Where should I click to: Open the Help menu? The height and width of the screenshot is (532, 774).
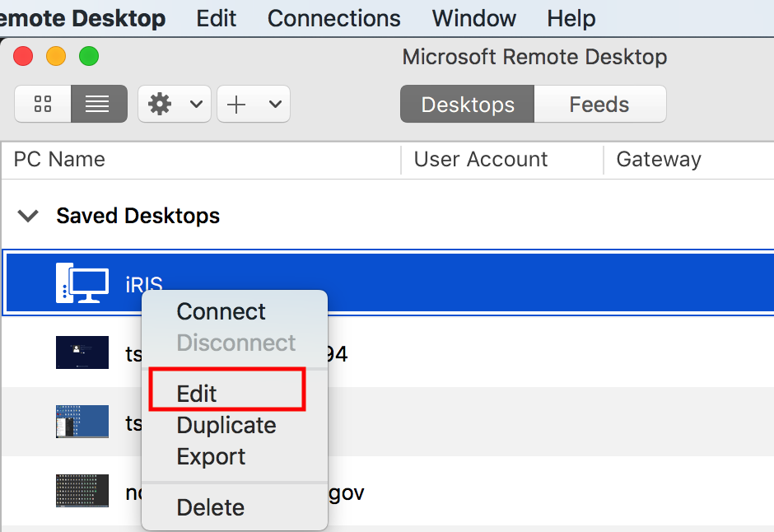pyautogui.click(x=571, y=18)
